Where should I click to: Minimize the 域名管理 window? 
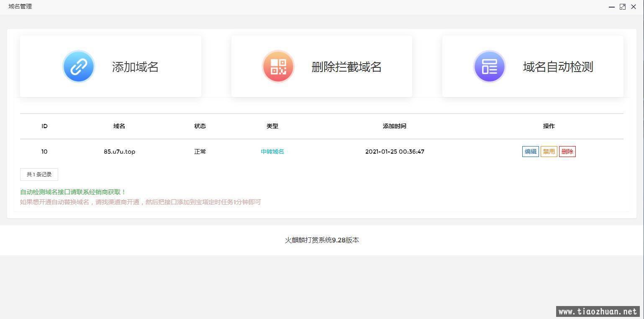[612, 7]
